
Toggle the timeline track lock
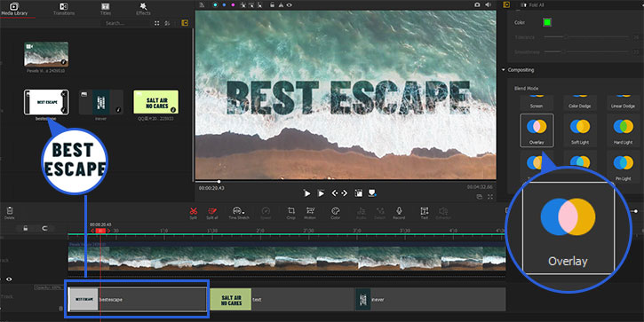click(26, 229)
